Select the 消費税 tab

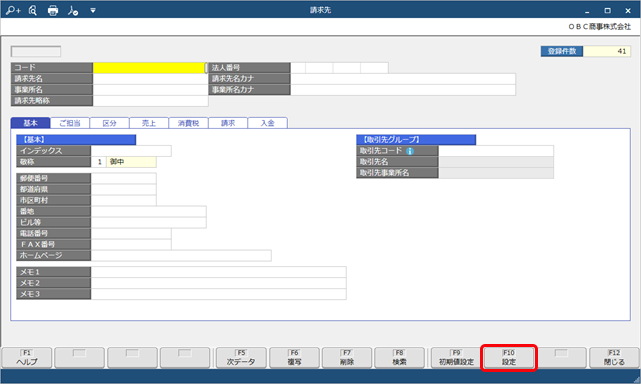point(188,123)
